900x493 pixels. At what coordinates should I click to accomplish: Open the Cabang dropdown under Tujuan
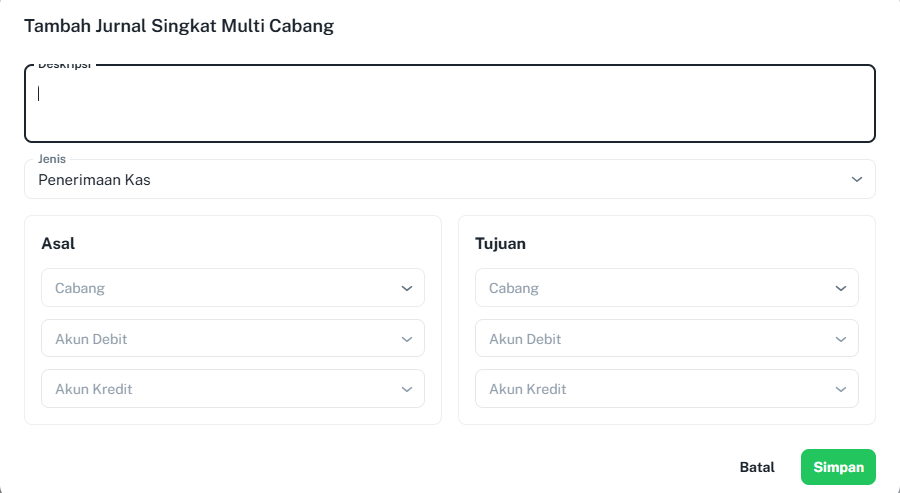[666, 288]
